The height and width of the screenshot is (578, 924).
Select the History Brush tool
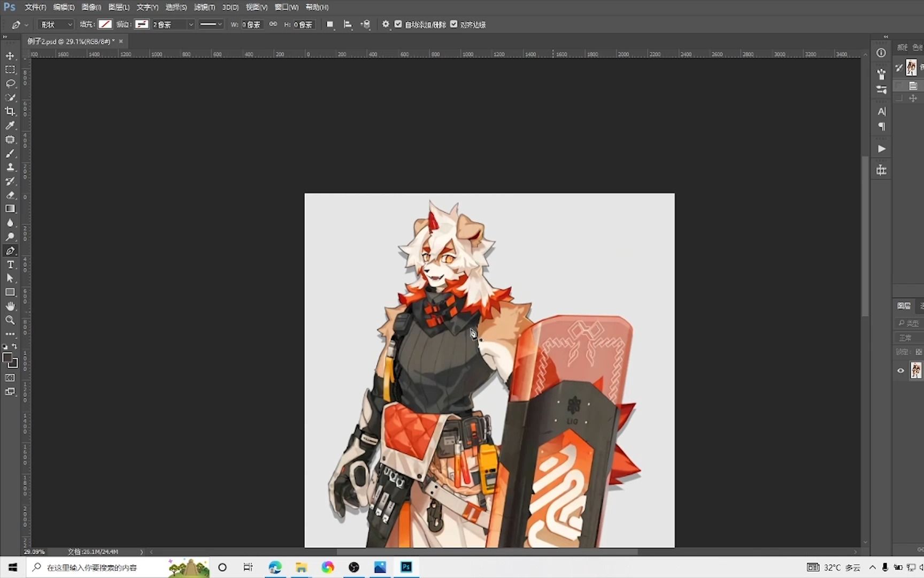point(10,181)
